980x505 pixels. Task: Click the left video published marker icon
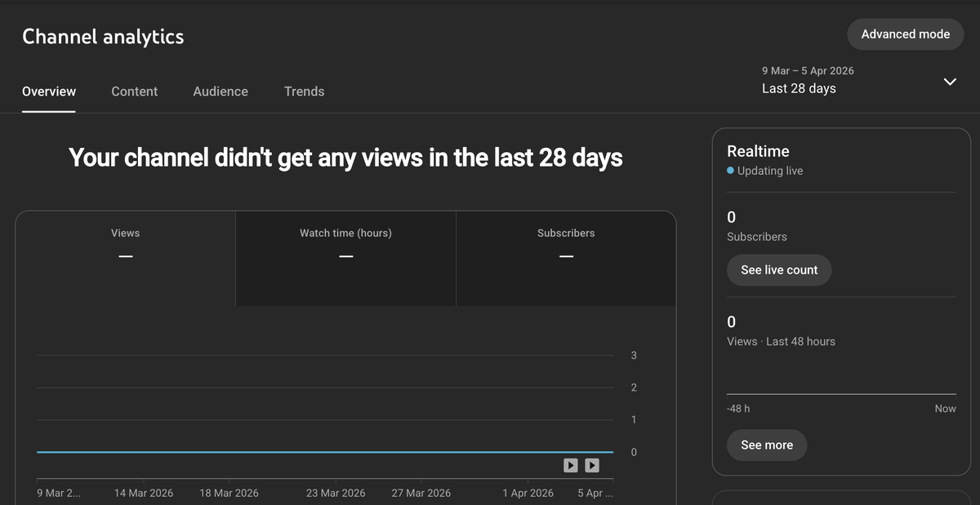coord(571,465)
